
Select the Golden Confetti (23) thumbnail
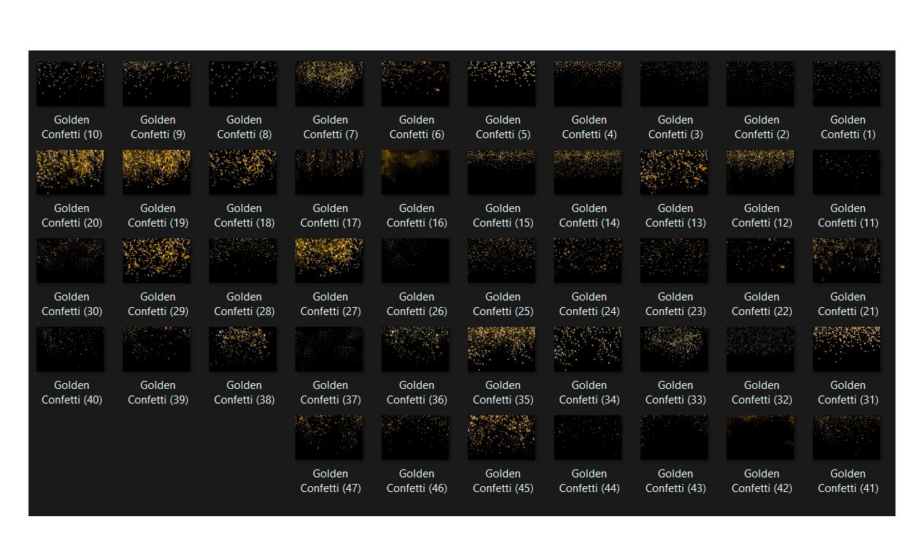tap(674, 260)
